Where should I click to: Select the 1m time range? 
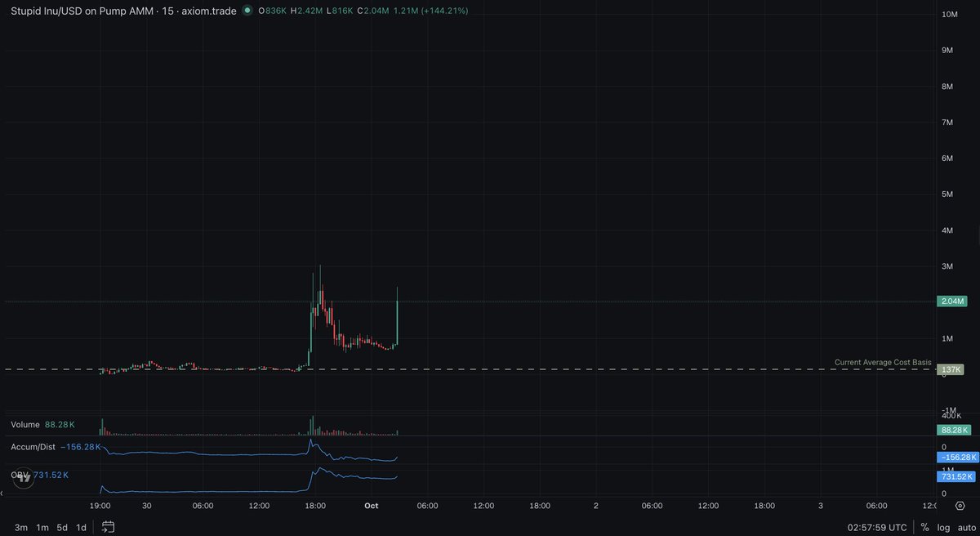tap(42, 527)
